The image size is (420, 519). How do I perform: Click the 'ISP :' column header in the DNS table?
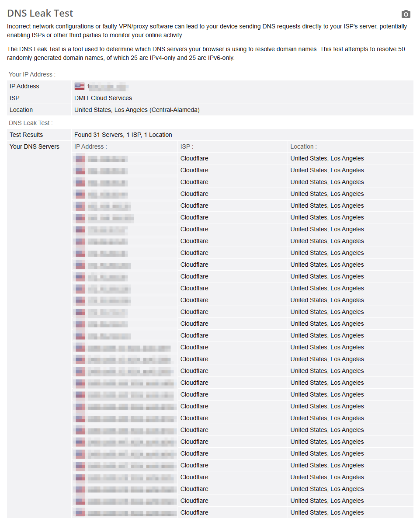(x=187, y=146)
